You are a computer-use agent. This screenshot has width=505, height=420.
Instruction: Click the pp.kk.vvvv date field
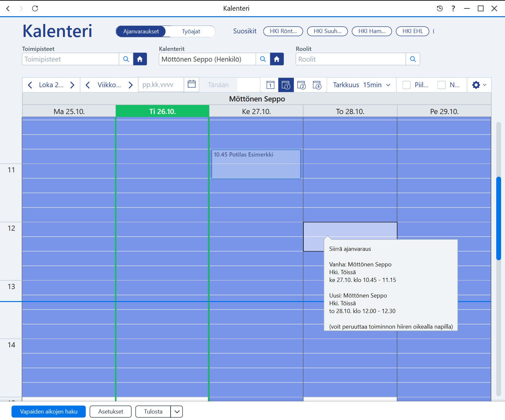click(x=161, y=85)
